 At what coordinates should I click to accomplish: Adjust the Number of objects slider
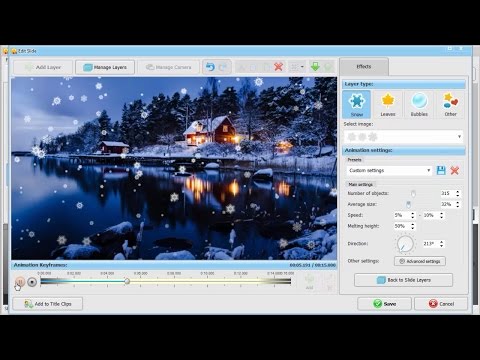[x=413, y=194]
